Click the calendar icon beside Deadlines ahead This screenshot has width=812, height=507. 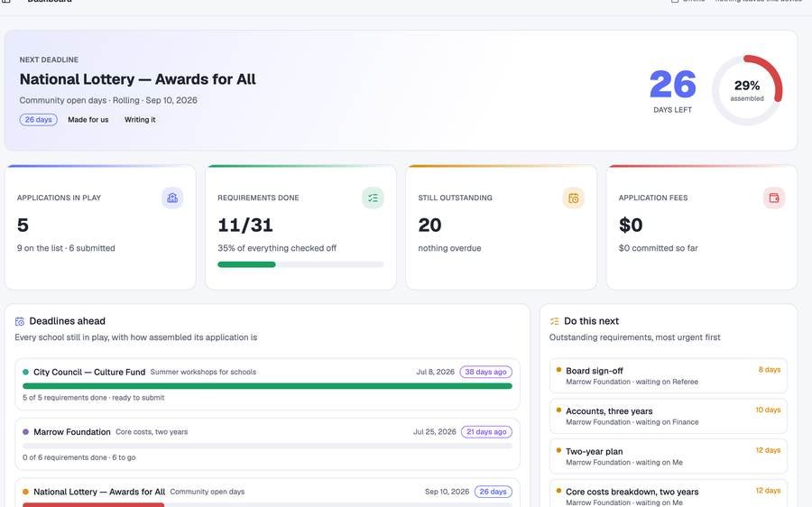tap(20, 321)
